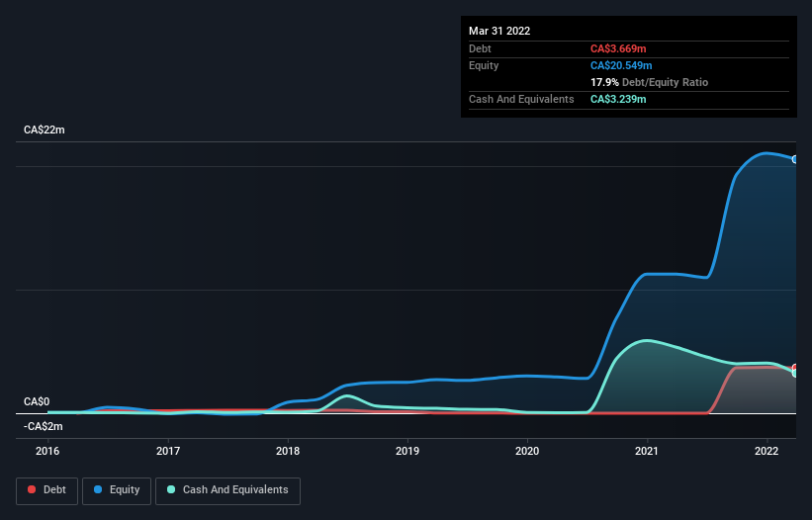Image resolution: width=812 pixels, height=520 pixels.
Task: Click the CA$20.549m equity value
Action: coord(621,65)
